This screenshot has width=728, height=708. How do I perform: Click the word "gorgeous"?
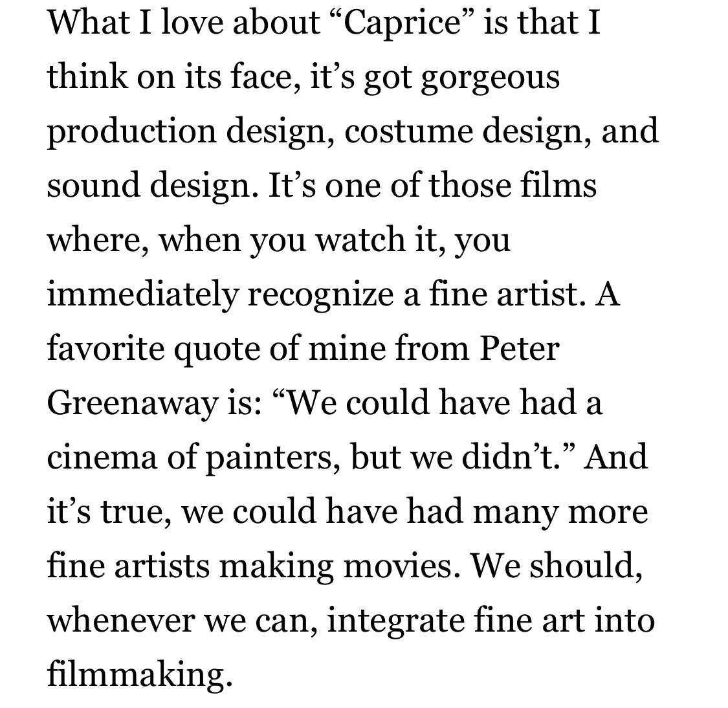click(490, 78)
